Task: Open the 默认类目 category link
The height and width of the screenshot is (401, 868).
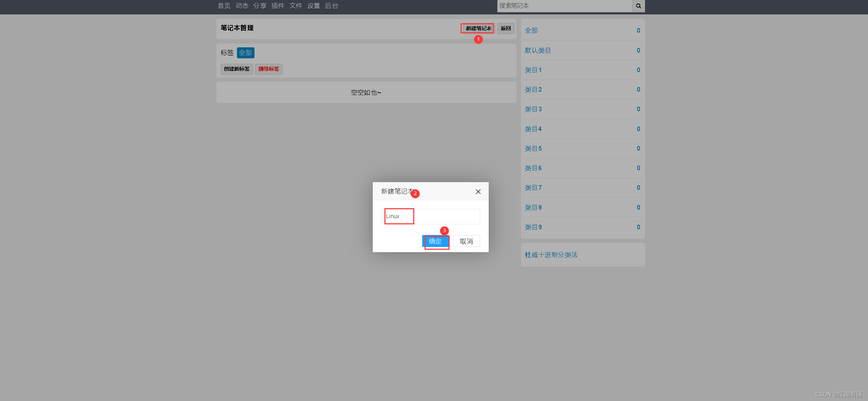Action: (537, 50)
